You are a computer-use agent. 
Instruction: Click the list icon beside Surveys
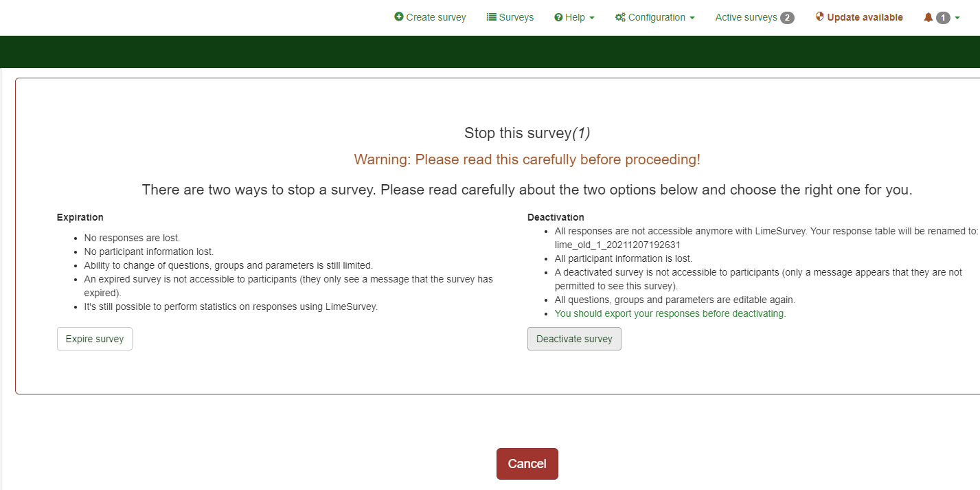(x=492, y=17)
